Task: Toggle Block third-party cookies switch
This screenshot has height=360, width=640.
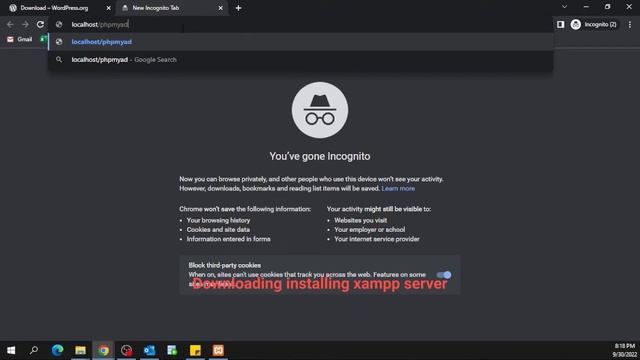Action: click(x=444, y=275)
